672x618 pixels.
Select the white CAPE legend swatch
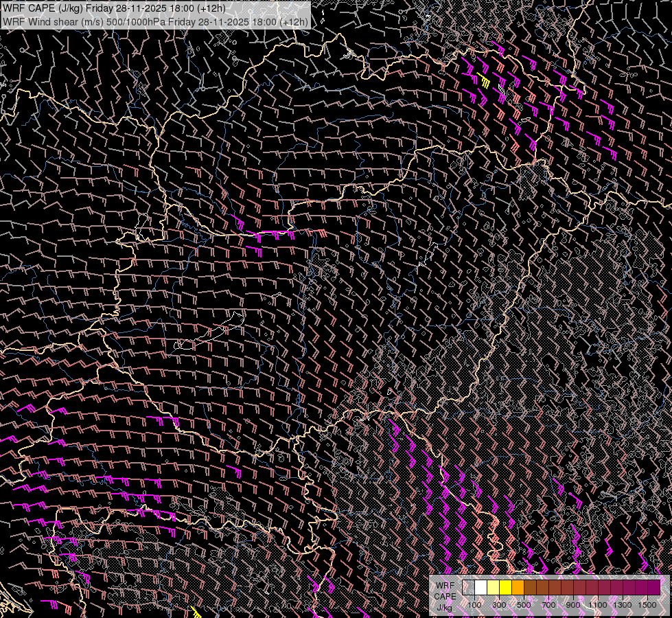click(x=480, y=588)
